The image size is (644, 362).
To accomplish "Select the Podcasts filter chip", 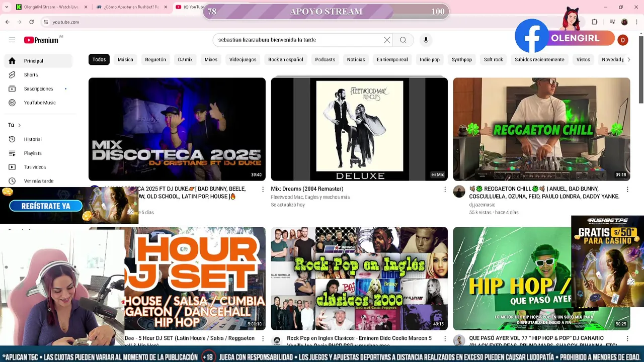I will coord(325,59).
